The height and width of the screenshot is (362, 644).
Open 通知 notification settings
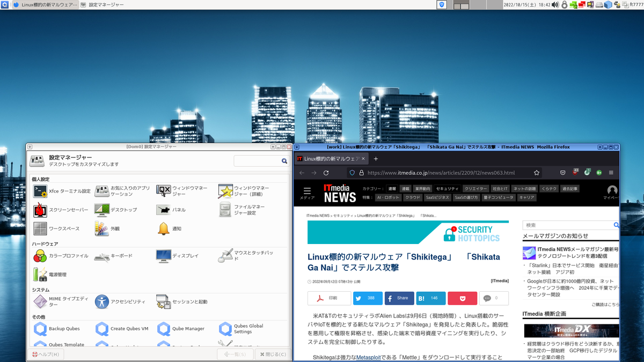pyautogui.click(x=170, y=229)
